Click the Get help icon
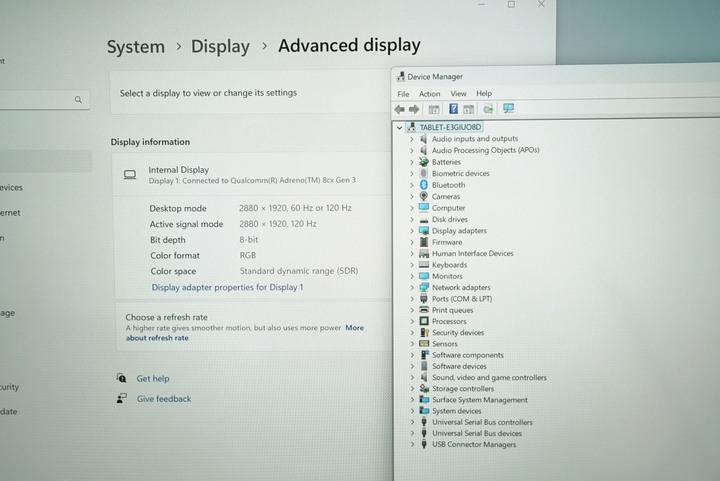Image resolution: width=720 pixels, height=481 pixels. click(121, 379)
